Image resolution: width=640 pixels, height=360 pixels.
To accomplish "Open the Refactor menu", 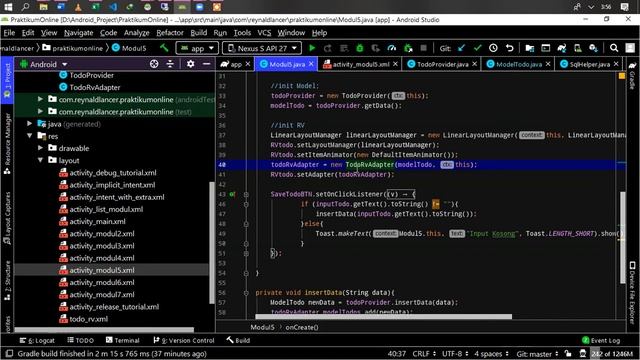I will [170, 33].
